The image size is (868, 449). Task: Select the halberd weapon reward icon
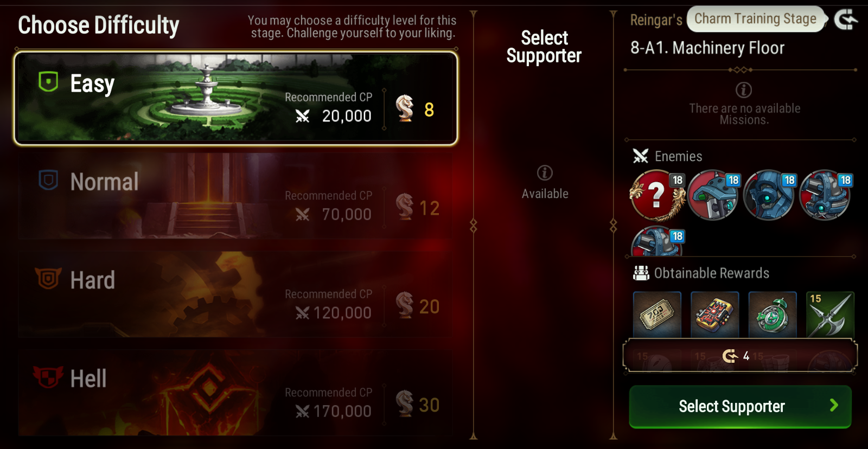830,315
